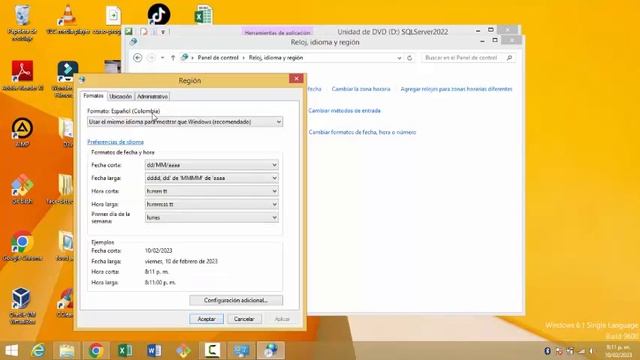Open the Windows Start button

pos(11,350)
